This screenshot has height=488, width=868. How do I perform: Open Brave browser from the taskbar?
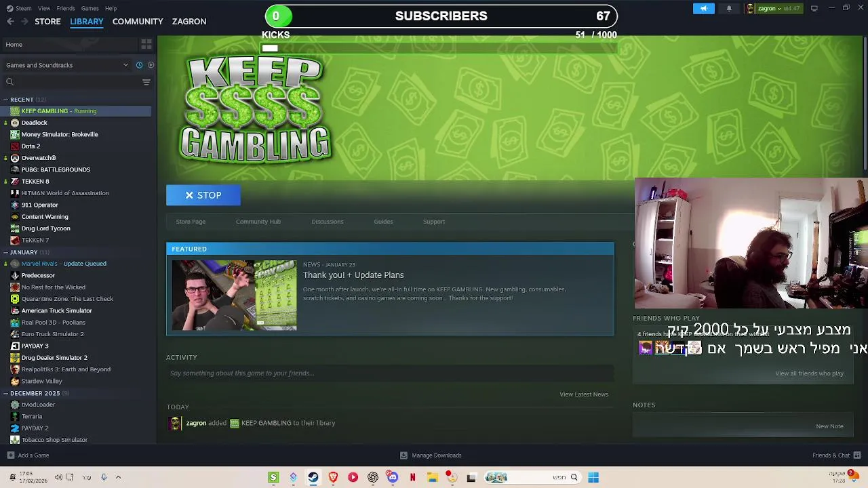[x=333, y=477]
